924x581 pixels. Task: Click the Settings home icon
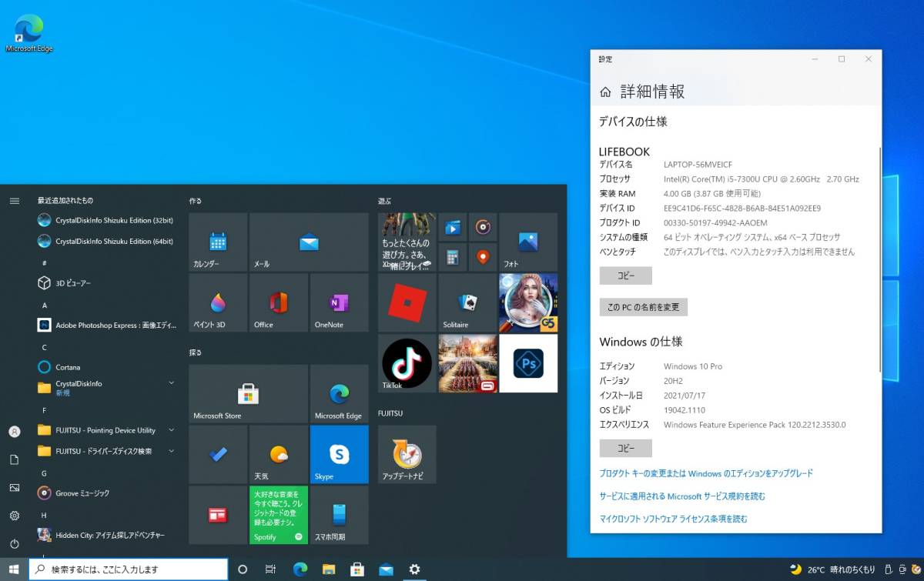point(606,92)
